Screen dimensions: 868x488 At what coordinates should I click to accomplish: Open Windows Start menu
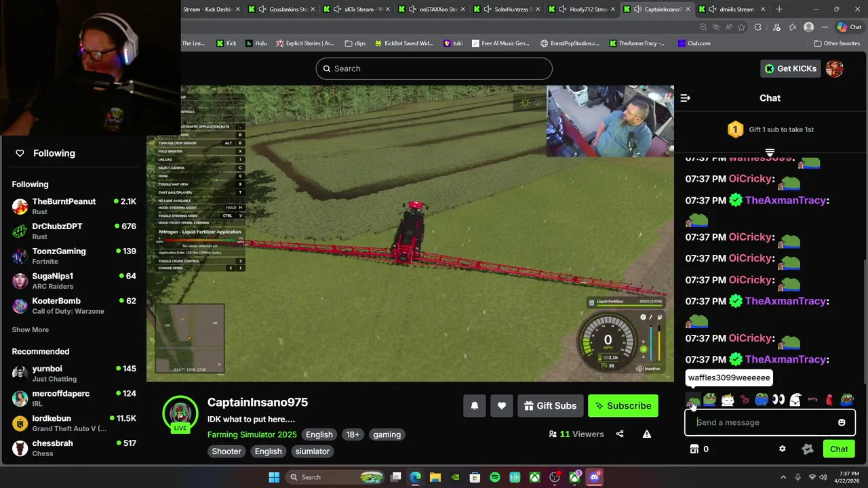click(274, 477)
